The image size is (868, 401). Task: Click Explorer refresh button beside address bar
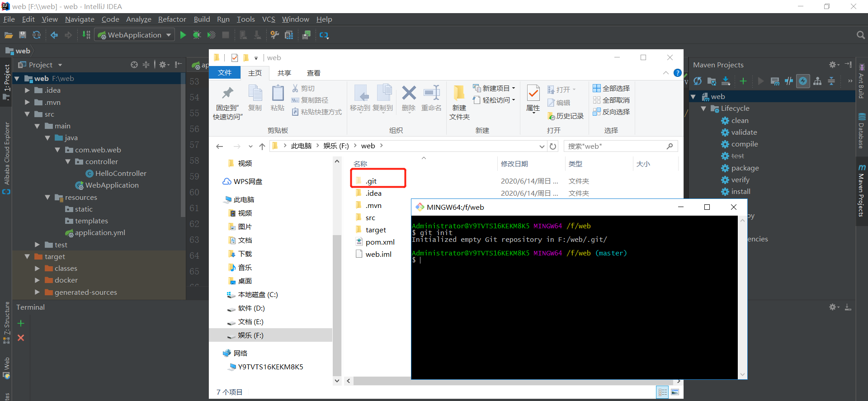click(553, 146)
